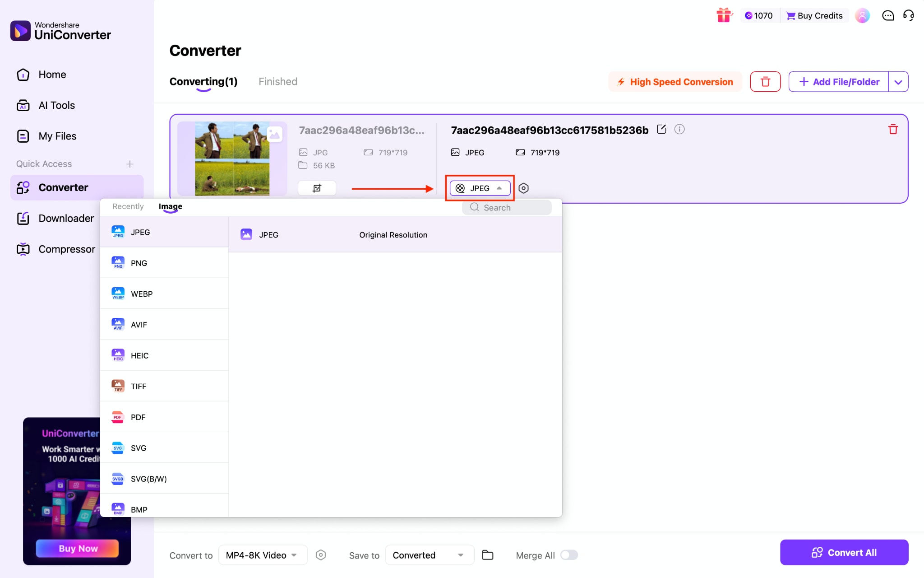Click the Convert All button

coord(843,552)
